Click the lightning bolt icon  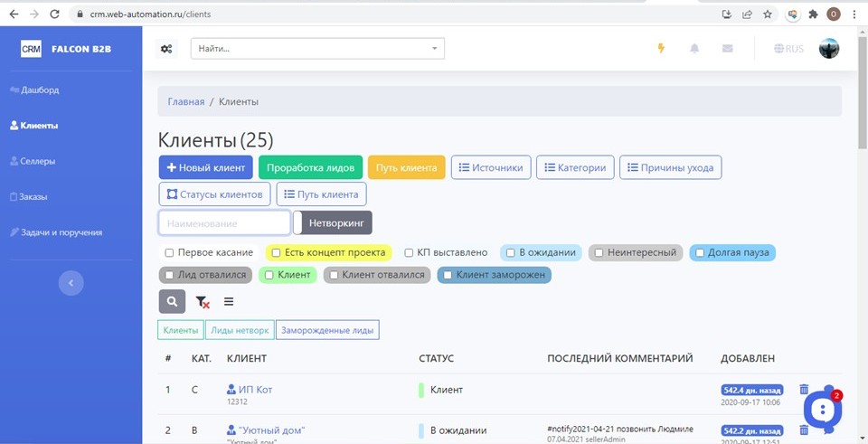pos(661,49)
